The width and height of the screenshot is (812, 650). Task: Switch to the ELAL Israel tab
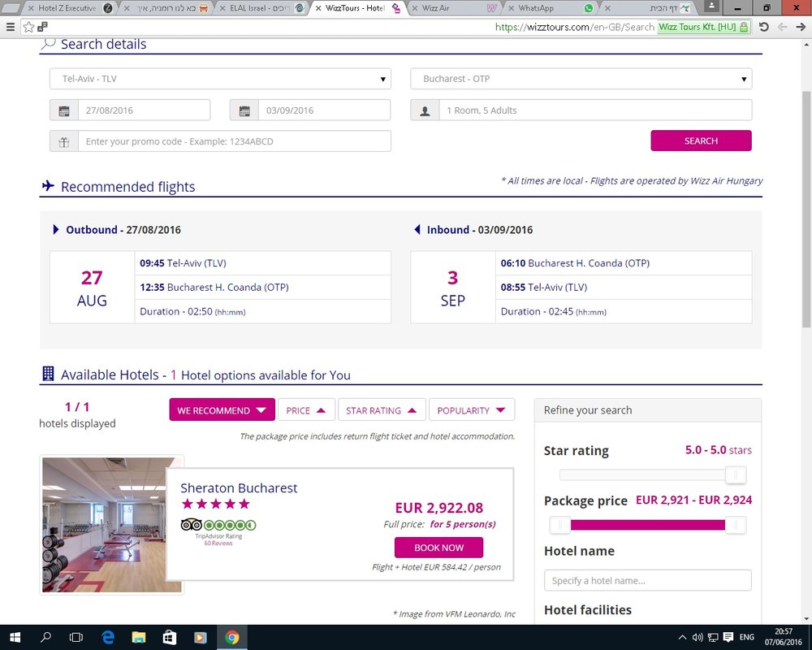click(259, 8)
